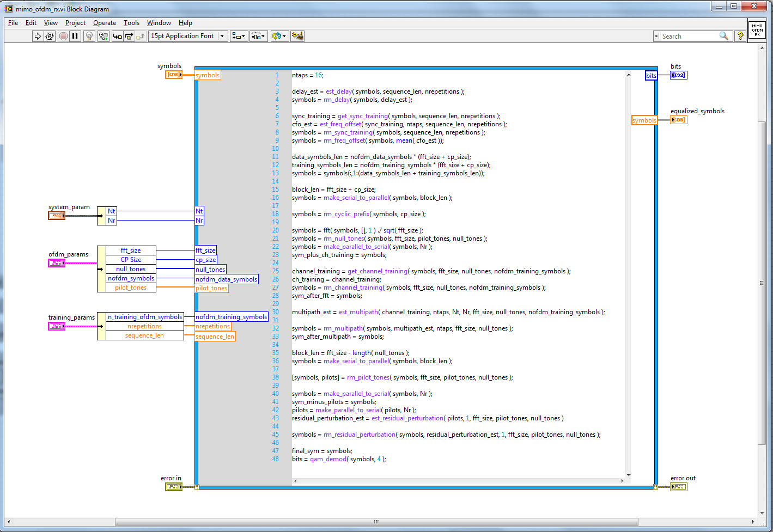Select the error out terminal
This screenshot has height=532, width=773.
point(679,487)
